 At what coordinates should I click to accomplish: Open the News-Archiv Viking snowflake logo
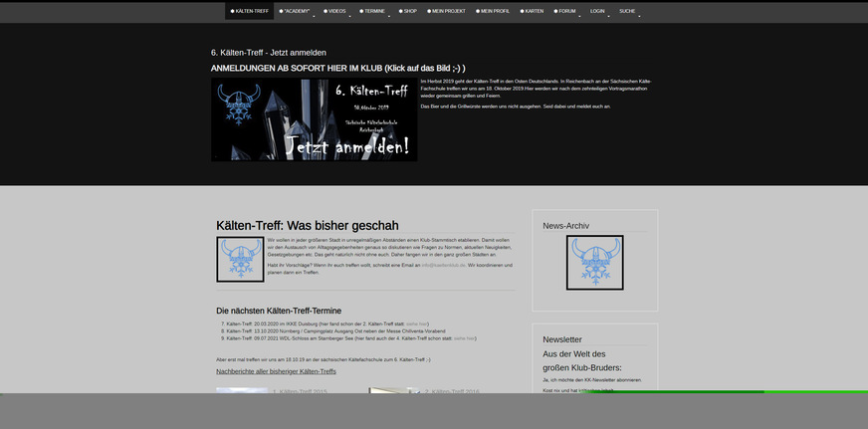[x=594, y=263]
